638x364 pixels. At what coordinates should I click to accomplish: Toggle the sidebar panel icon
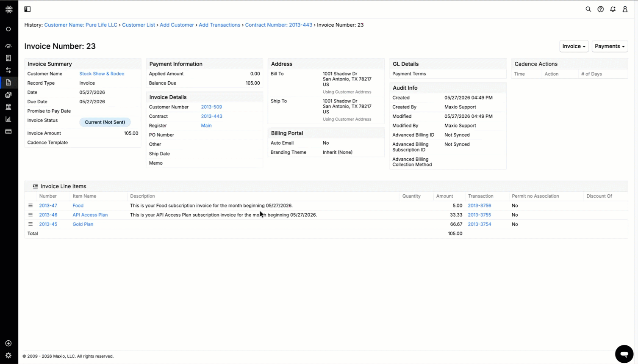pyautogui.click(x=28, y=9)
